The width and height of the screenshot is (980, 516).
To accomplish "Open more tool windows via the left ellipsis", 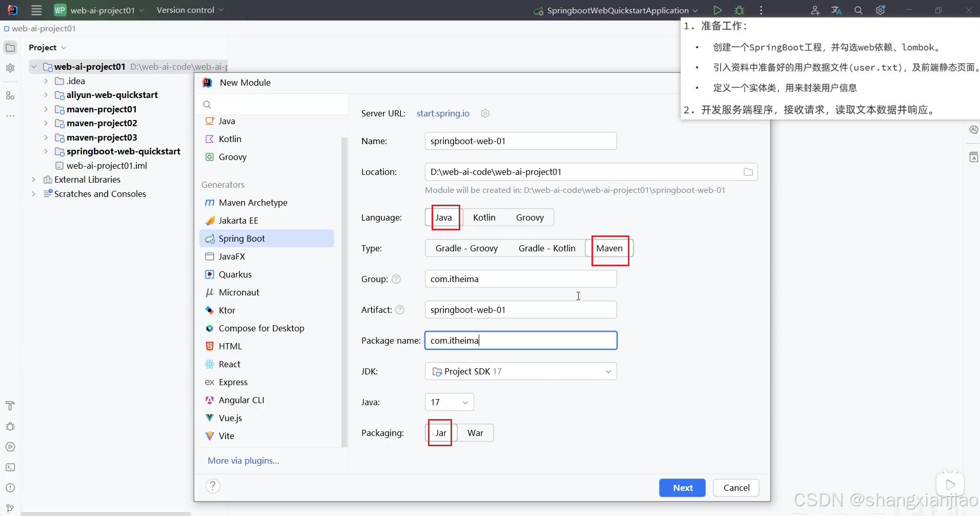I will click(10, 116).
